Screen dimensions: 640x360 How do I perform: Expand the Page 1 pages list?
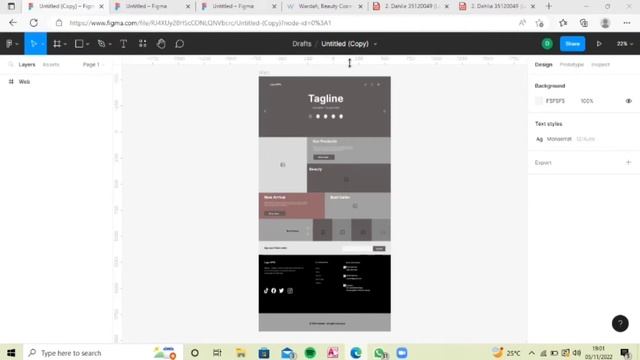tap(93, 64)
